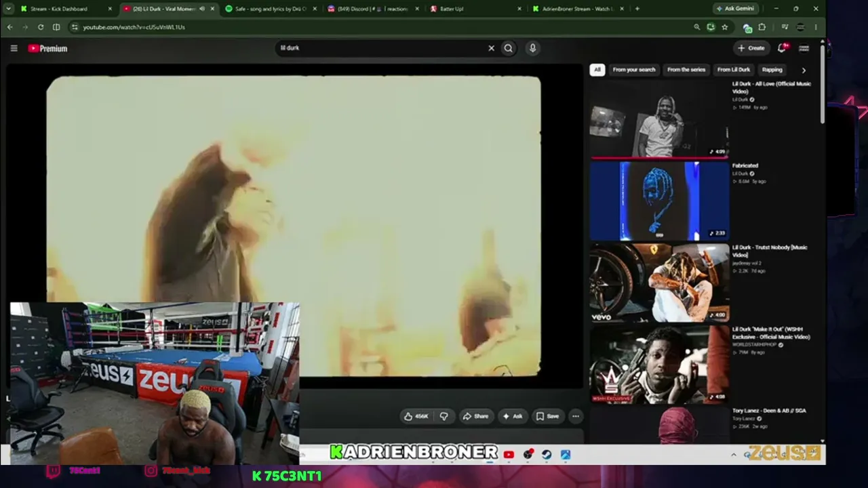
Task: Share the video
Action: (475, 416)
